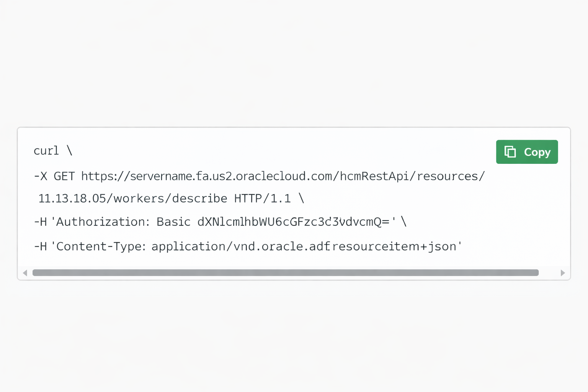
Task: Click the overlapping-squares copy icon
Action: coord(510,152)
